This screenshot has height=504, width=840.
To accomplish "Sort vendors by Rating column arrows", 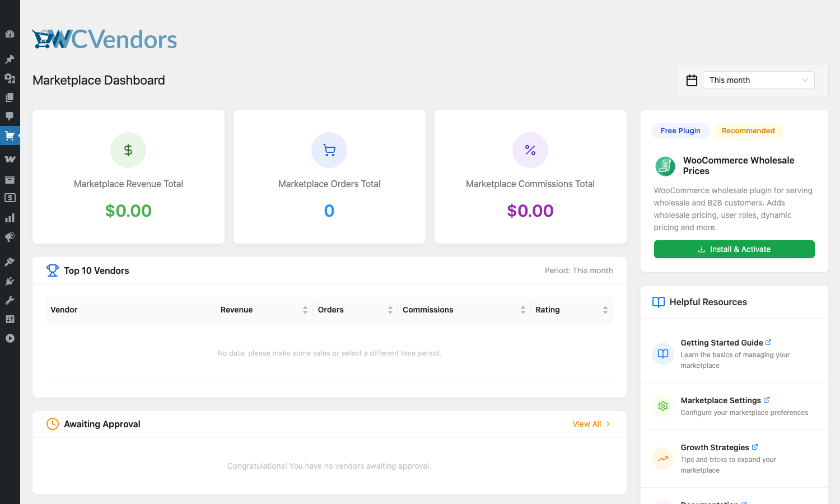I will (605, 310).
